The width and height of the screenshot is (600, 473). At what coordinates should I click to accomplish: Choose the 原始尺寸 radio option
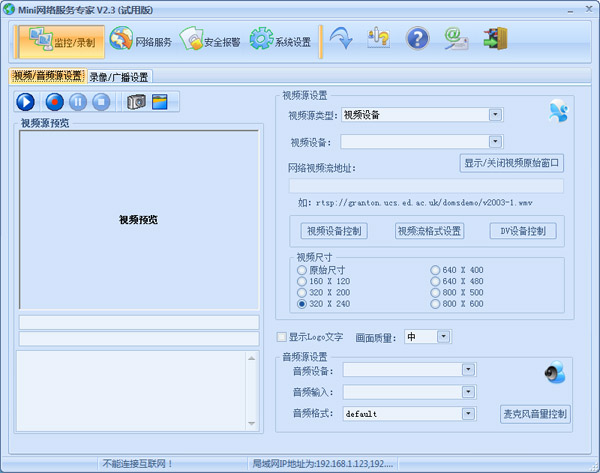pos(301,270)
